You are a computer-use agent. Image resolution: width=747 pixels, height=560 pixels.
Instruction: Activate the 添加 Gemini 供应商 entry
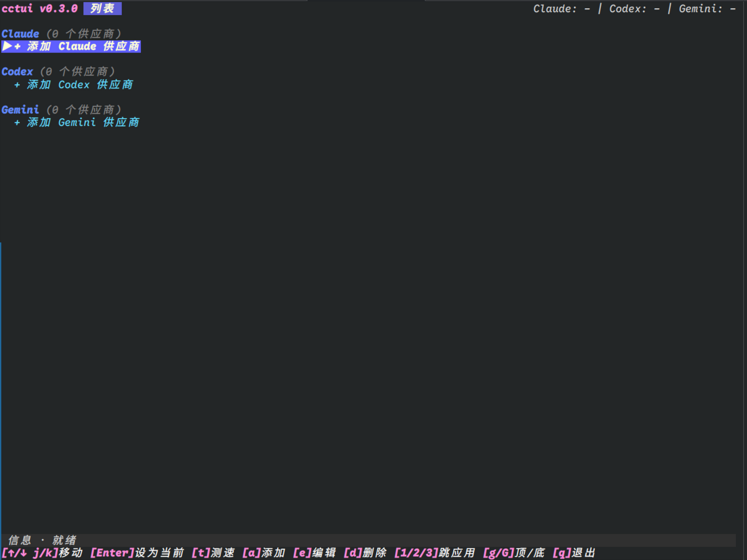[x=77, y=122]
